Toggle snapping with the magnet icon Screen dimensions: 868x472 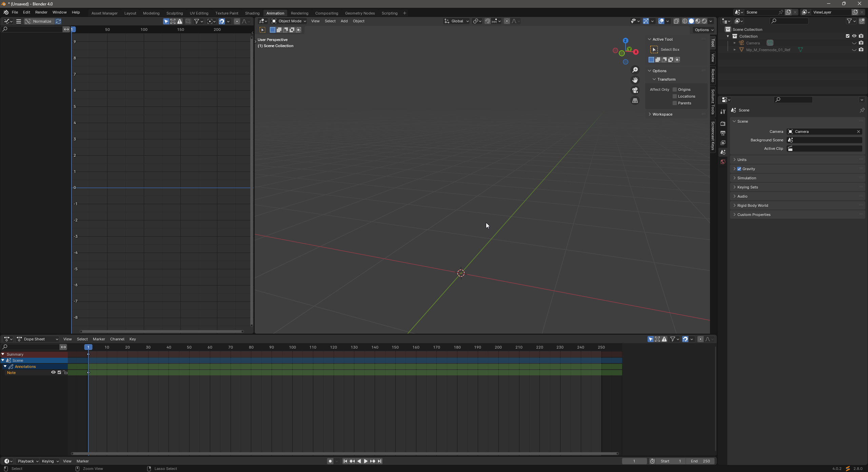[x=488, y=21]
